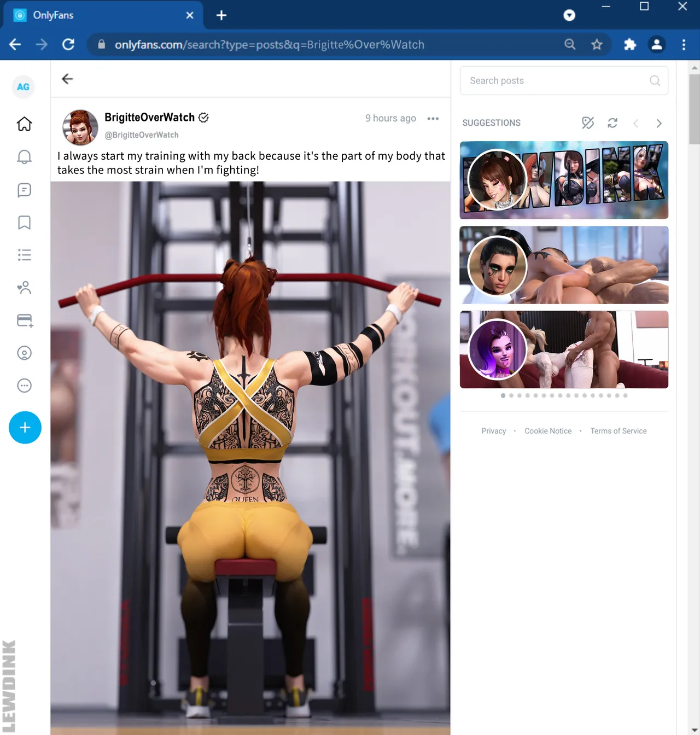Open the Privacy link
700x735 pixels.
[x=493, y=431]
